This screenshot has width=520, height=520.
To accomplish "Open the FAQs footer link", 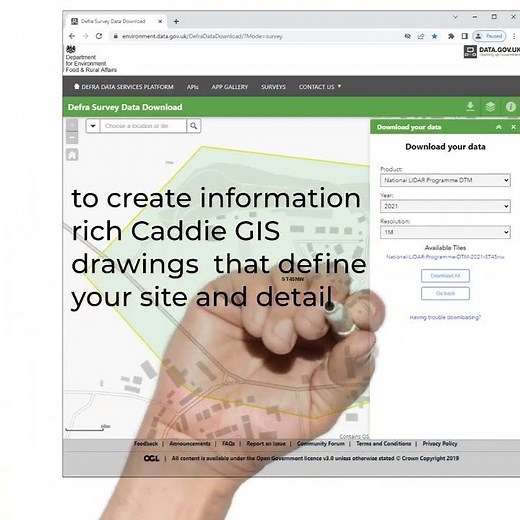I will point(228,444).
